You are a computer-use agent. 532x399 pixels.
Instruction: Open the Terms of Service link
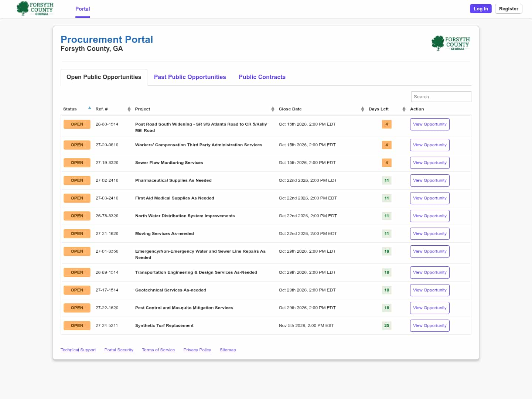158,350
